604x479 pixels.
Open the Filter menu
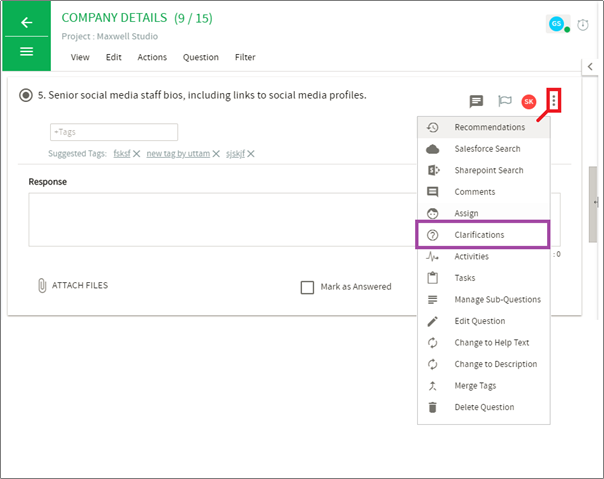pyautogui.click(x=245, y=57)
